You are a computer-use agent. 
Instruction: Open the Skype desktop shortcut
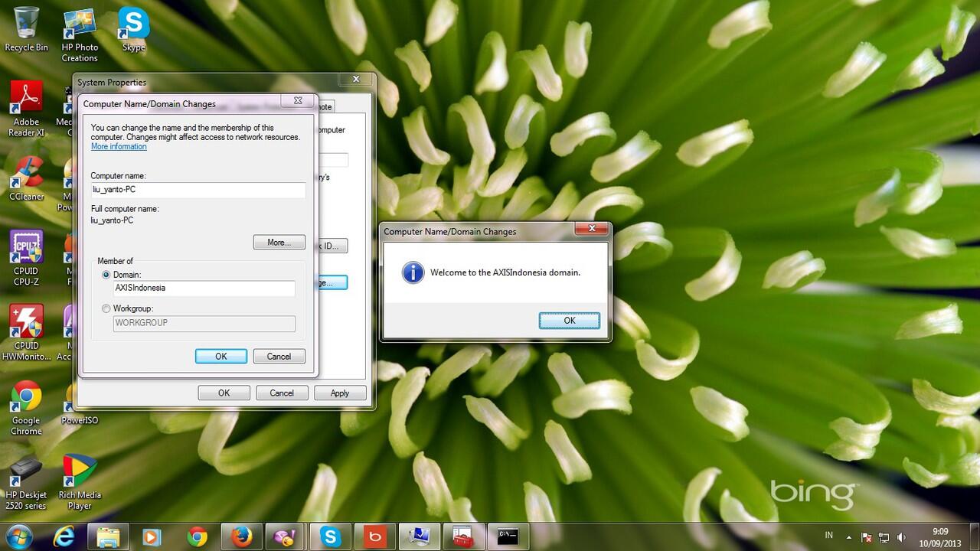point(133,29)
